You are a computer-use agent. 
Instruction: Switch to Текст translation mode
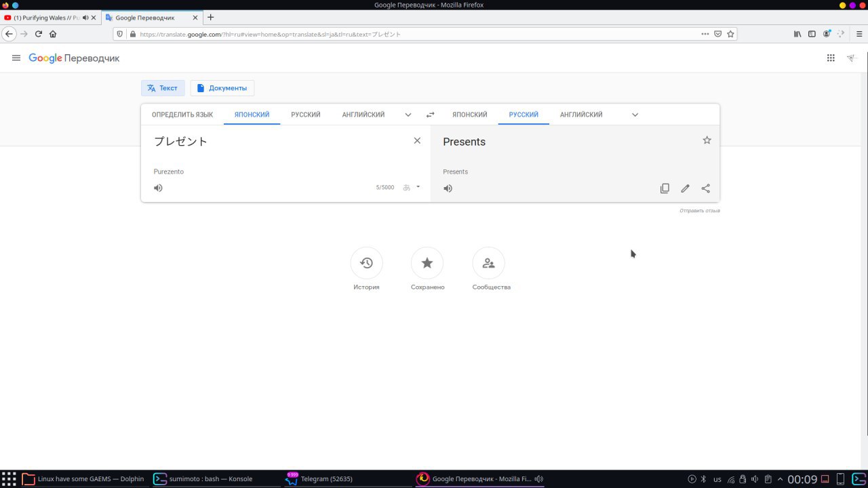pyautogui.click(x=163, y=88)
